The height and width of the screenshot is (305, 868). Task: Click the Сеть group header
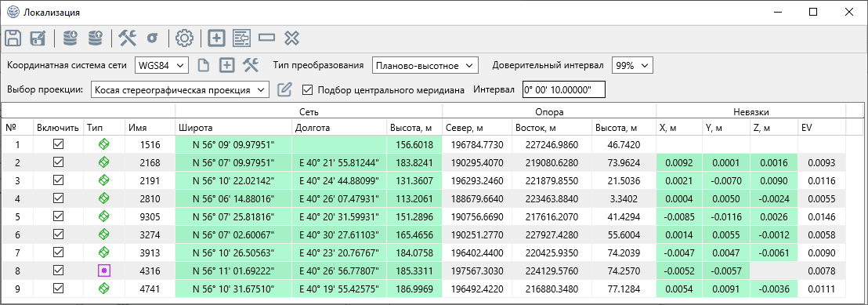309,111
